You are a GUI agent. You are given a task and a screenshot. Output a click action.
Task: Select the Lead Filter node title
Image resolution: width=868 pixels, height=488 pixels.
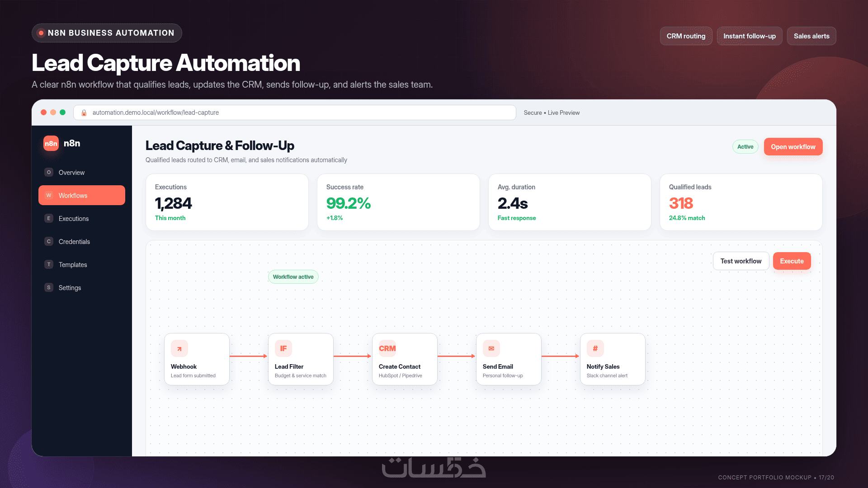(x=289, y=366)
